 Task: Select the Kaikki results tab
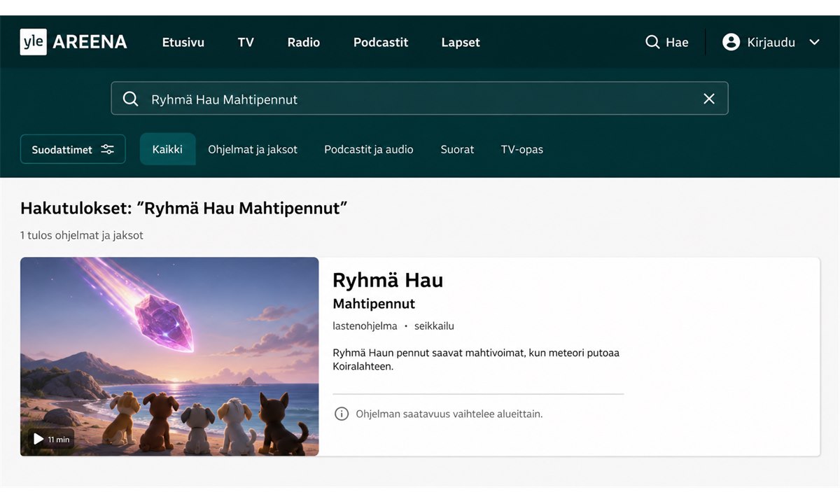point(167,149)
